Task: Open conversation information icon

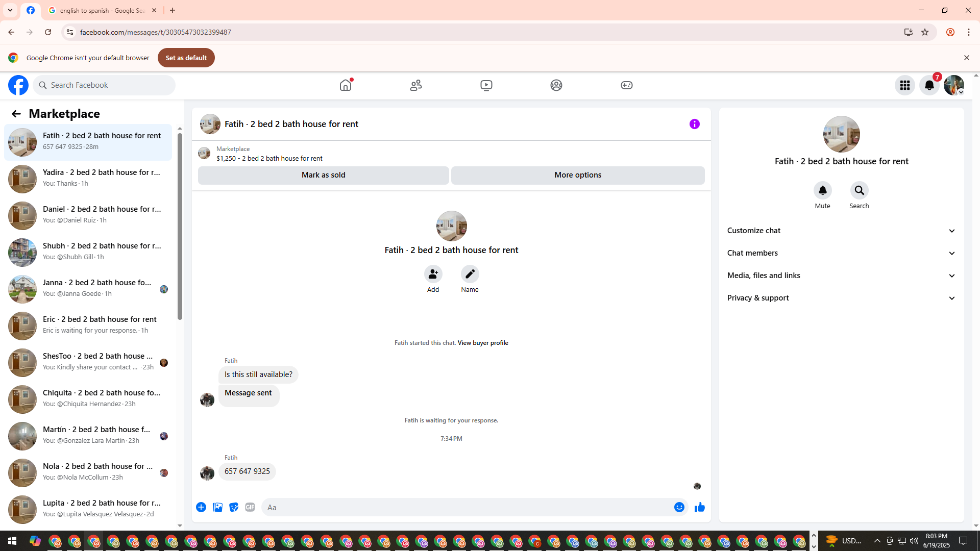Action: click(x=695, y=124)
